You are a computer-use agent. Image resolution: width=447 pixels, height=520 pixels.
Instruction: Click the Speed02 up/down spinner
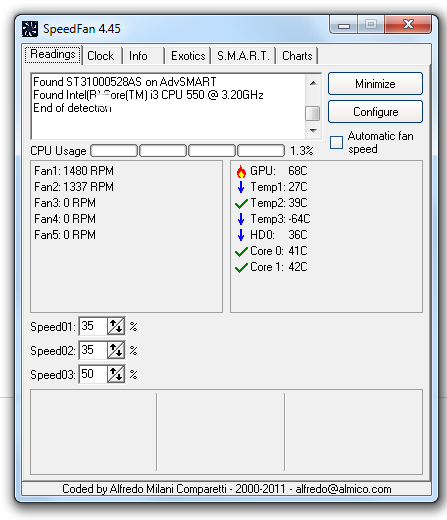[x=116, y=350]
